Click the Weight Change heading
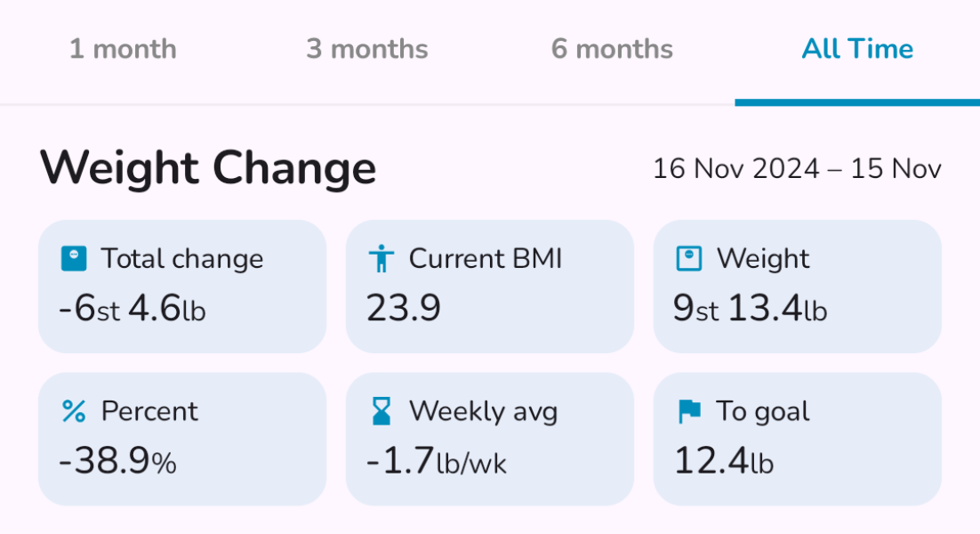The image size is (980, 534). [x=208, y=168]
